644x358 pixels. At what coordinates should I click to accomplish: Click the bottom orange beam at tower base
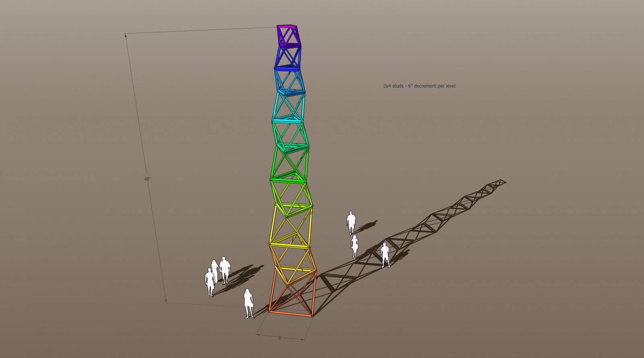290,314
